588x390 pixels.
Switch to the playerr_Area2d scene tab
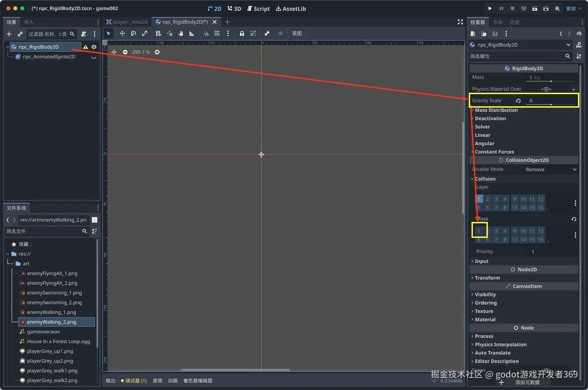click(x=127, y=22)
